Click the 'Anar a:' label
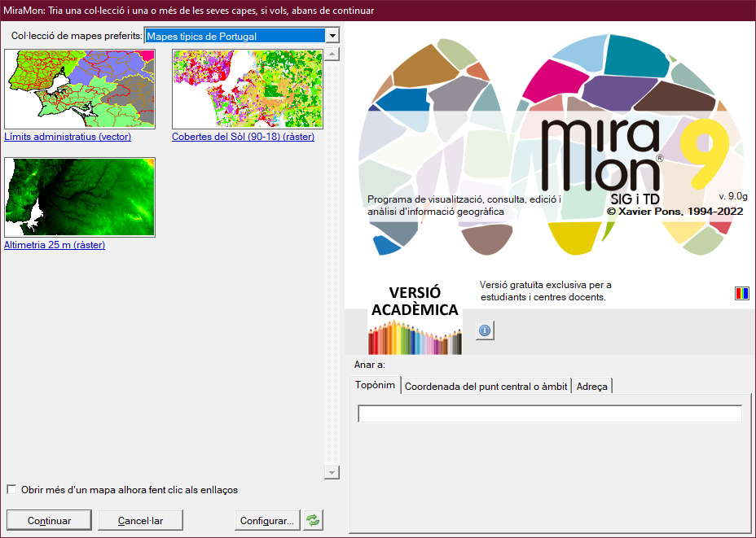Viewport: 756px width, 538px height. (x=370, y=365)
